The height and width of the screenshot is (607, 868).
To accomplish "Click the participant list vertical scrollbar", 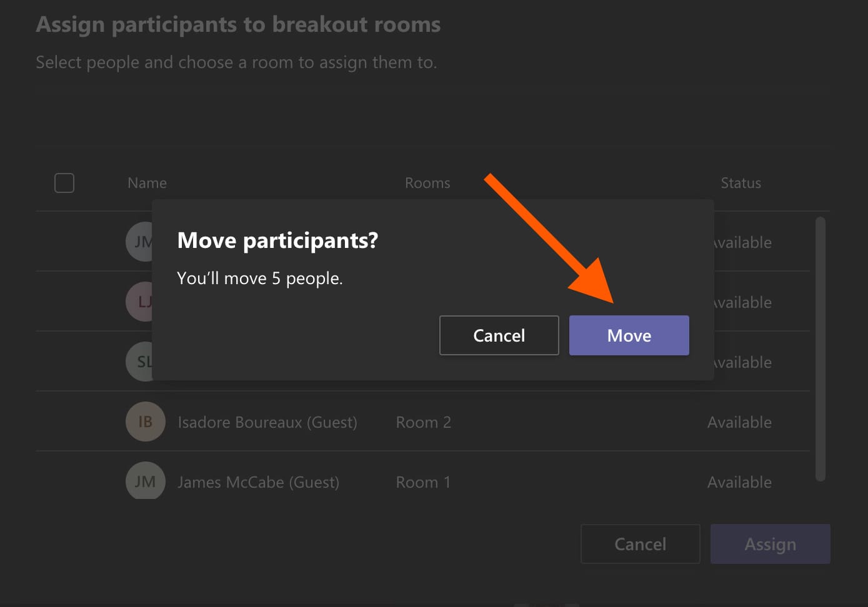I will (x=821, y=348).
